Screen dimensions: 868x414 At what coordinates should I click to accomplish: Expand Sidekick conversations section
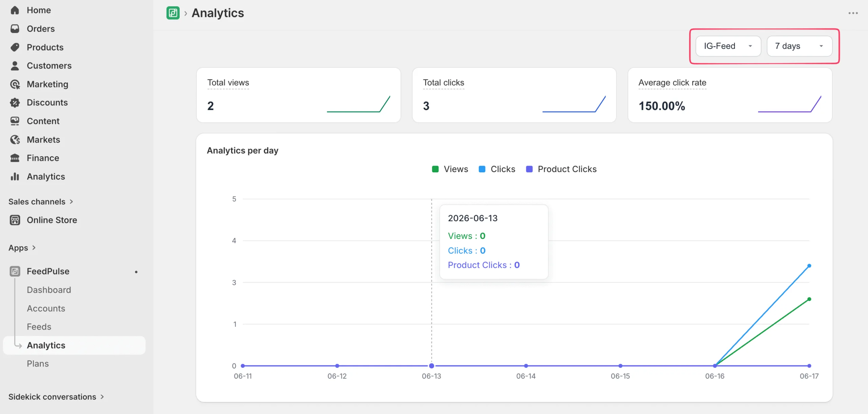pyautogui.click(x=56, y=397)
